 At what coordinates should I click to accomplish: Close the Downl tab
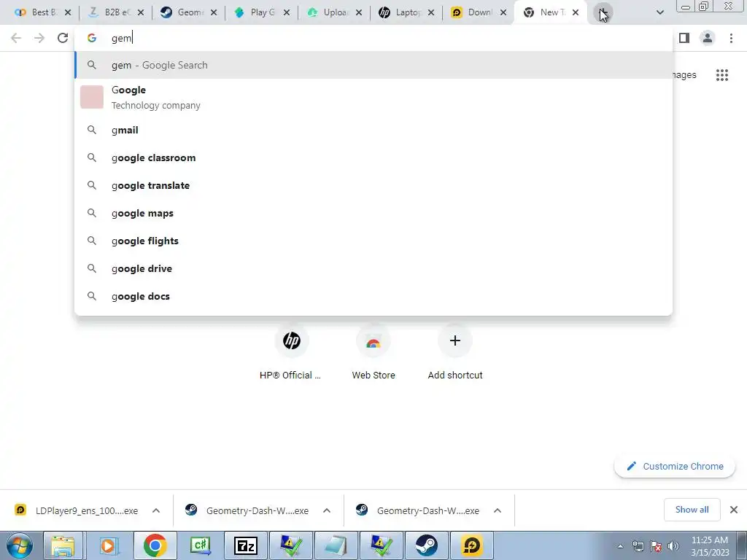pos(503,13)
